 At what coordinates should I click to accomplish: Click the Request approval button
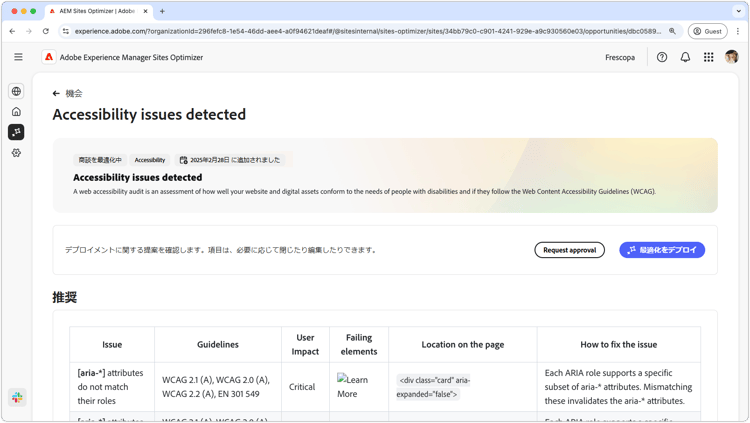point(569,250)
